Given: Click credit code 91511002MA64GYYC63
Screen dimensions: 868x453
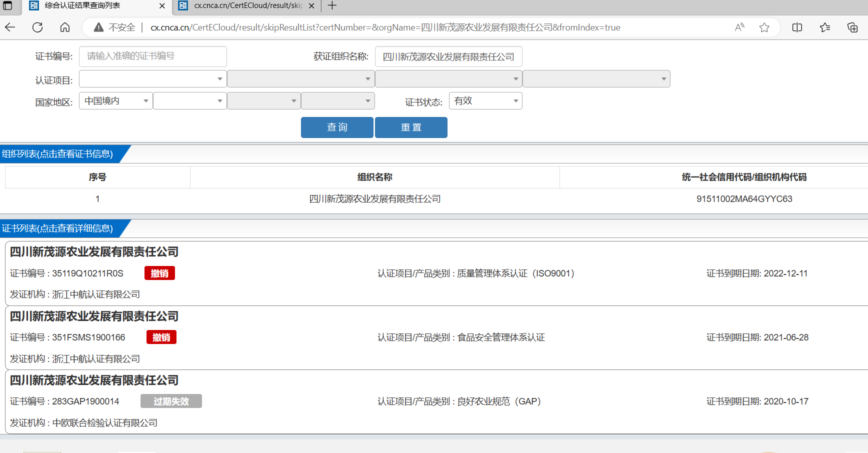Looking at the screenshot, I should (x=744, y=199).
